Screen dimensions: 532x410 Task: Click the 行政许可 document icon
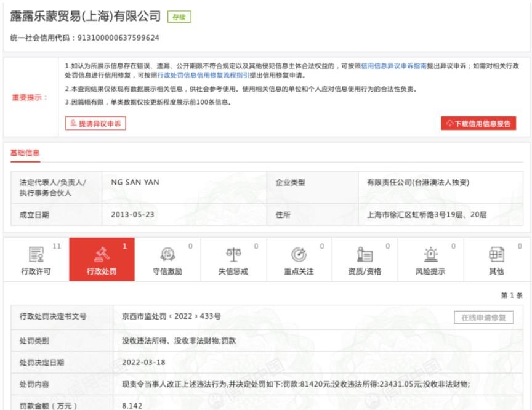pyautogui.click(x=36, y=254)
